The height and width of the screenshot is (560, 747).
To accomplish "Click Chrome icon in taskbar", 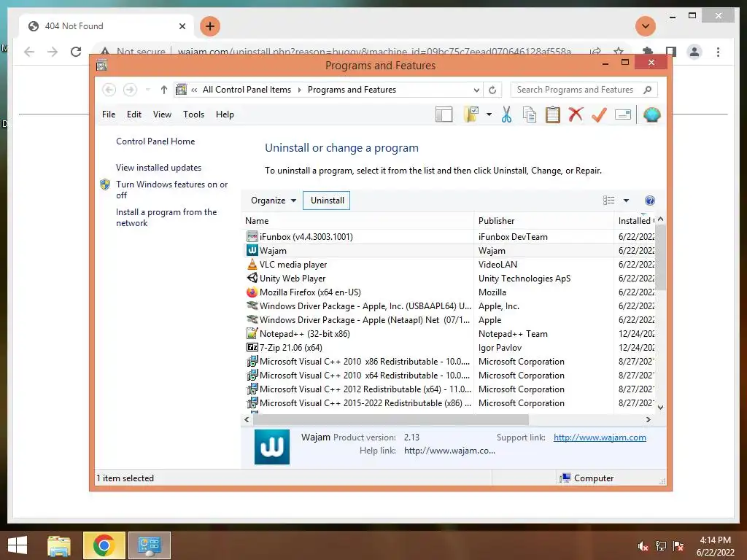I will (104, 545).
